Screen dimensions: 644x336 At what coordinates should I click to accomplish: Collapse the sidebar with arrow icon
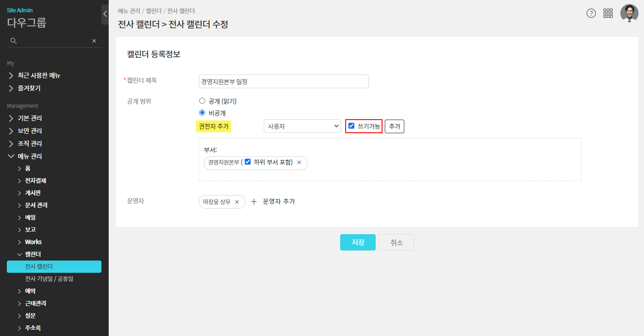click(x=105, y=14)
